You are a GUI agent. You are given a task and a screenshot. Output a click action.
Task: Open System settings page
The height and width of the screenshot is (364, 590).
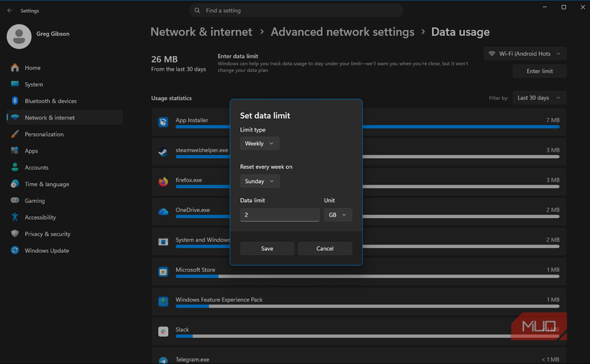[x=64, y=84]
